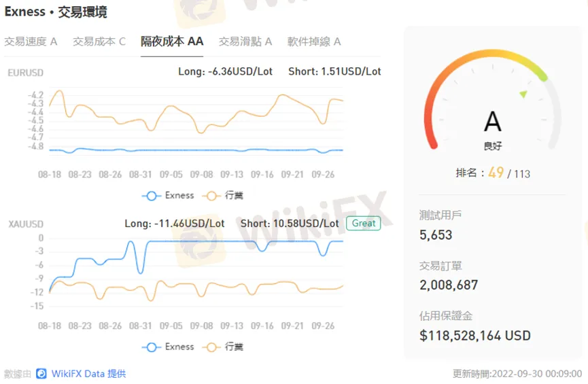Click the blue Exness line in EURUSD chart
This screenshot has height=384, width=588.
[x=195, y=150]
